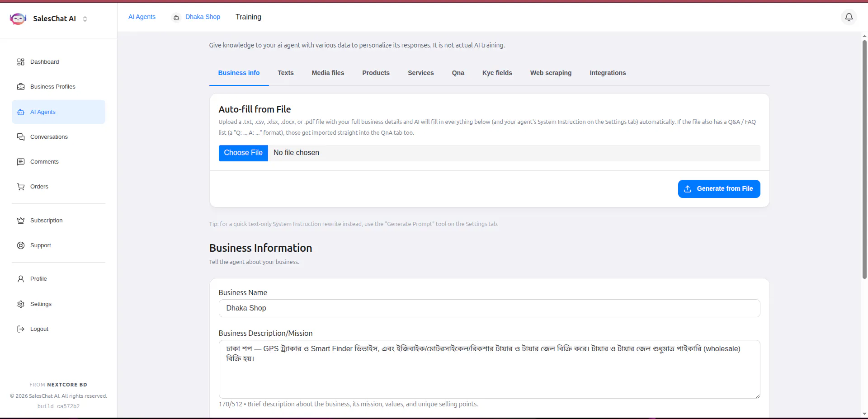Screen dimensions: 868x419
Task: Open Dashboard from the sidebar
Action: coord(58,62)
